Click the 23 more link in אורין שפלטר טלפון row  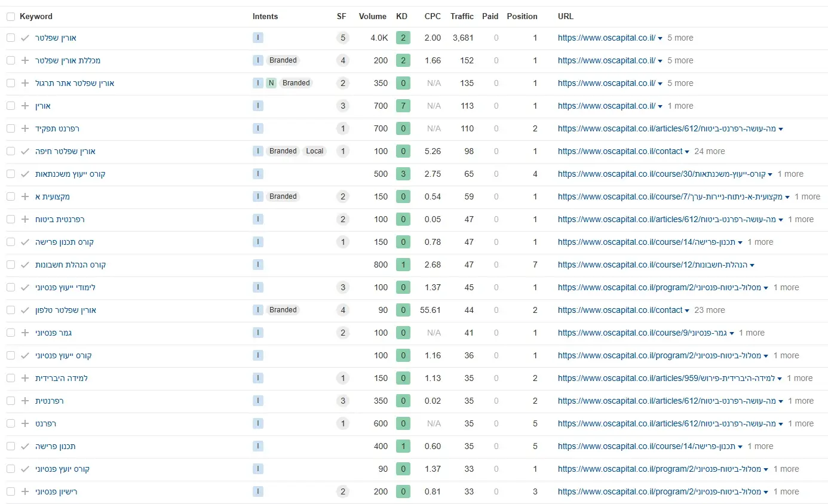(710, 310)
